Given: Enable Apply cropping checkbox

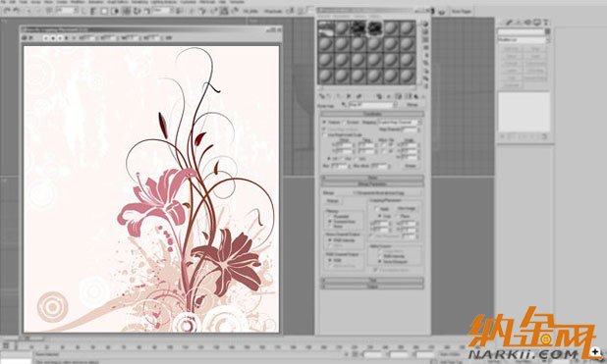Looking at the screenshot, I should click(376, 209).
